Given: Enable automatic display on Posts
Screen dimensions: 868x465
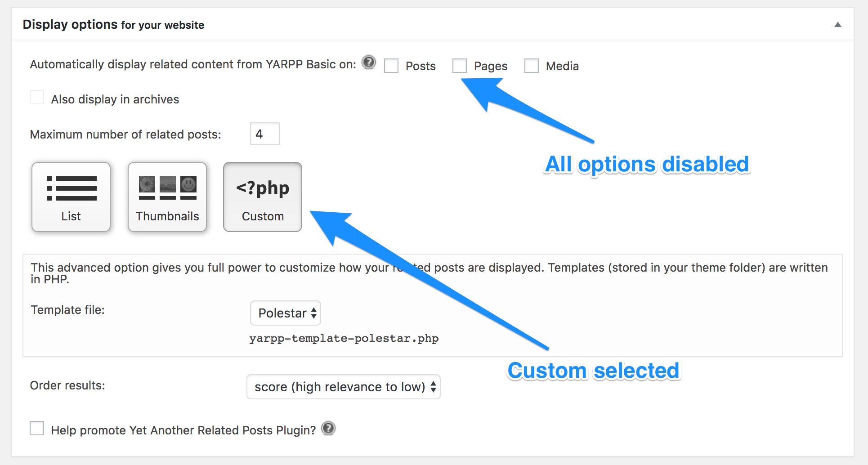Looking at the screenshot, I should (x=391, y=66).
